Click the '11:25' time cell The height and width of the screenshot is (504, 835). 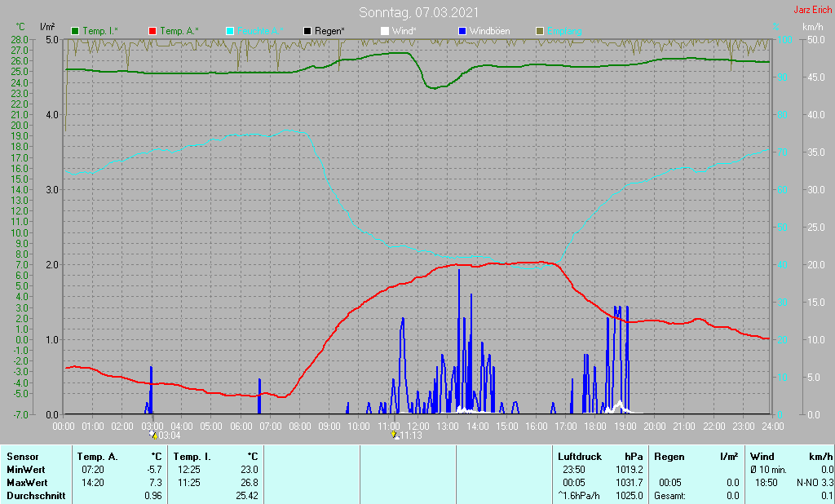pos(189,483)
